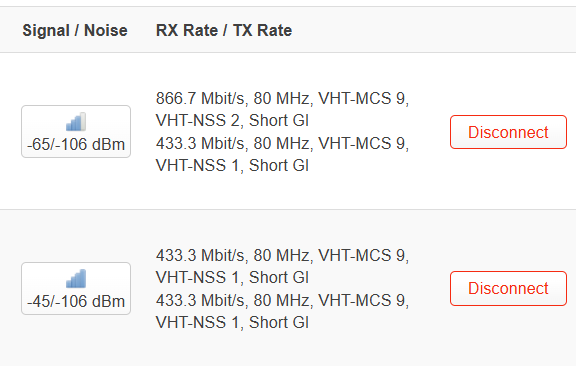576x373 pixels.
Task: Select the -65/-106 dBm signal reading text
Action: click(x=76, y=144)
